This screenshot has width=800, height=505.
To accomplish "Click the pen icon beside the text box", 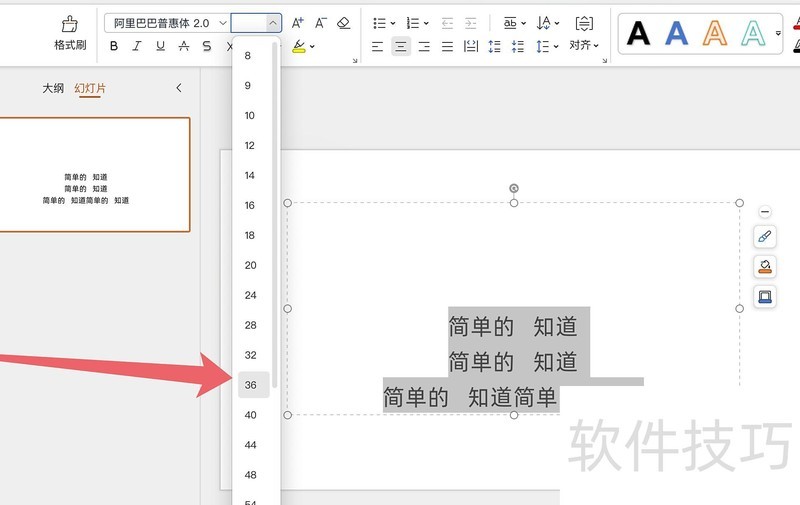I will [765, 237].
